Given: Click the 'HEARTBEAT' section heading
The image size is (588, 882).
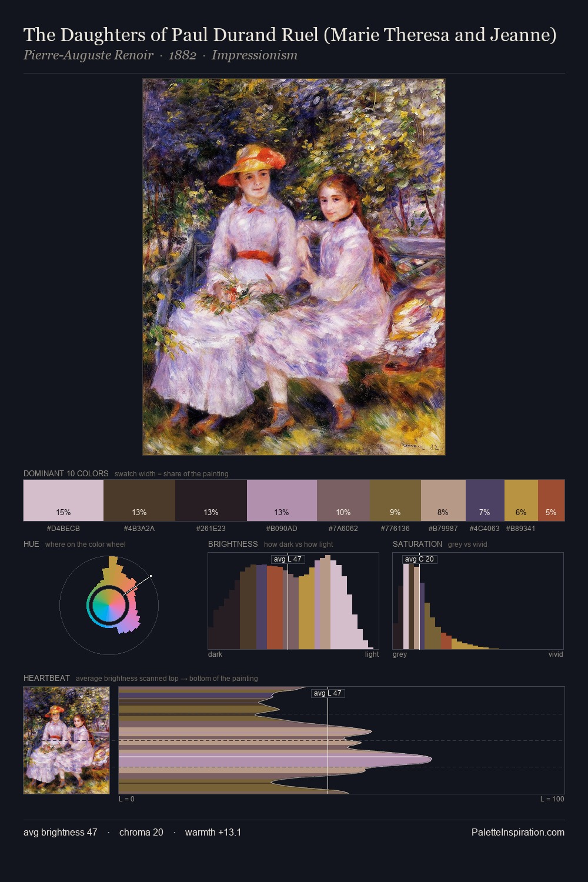Looking at the screenshot, I should pyautogui.click(x=46, y=678).
